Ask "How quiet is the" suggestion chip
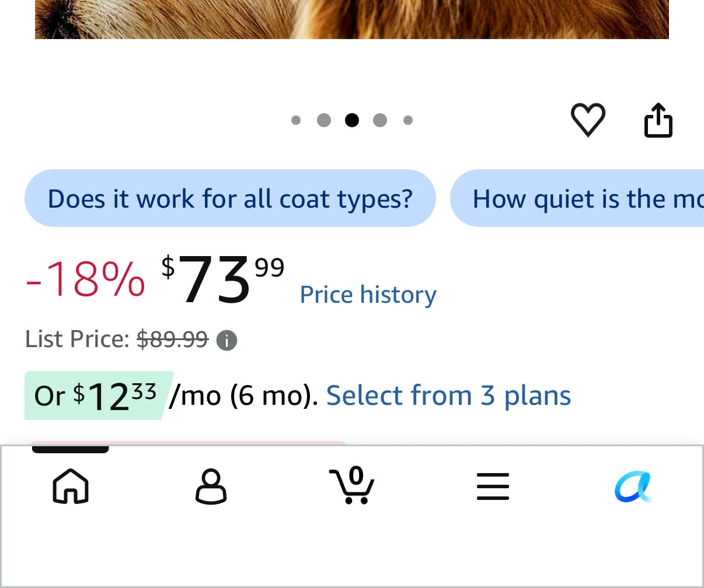The width and height of the screenshot is (704, 588). coord(577,198)
